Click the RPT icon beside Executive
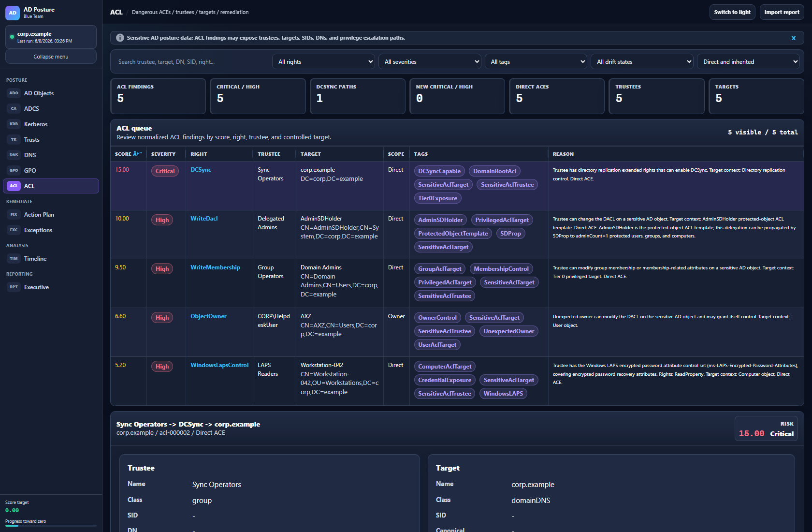 click(x=14, y=287)
